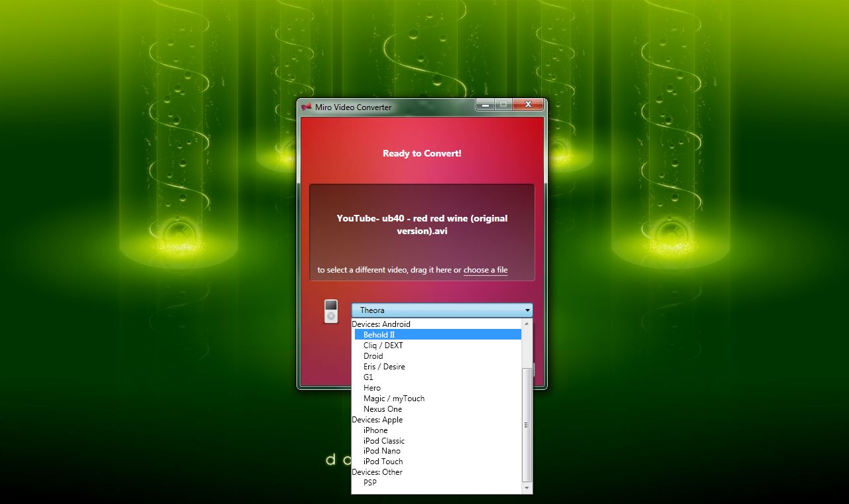Click the dropdown list scrollbar thumb
Viewport: 849px width, 504px height.
tap(527, 424)
